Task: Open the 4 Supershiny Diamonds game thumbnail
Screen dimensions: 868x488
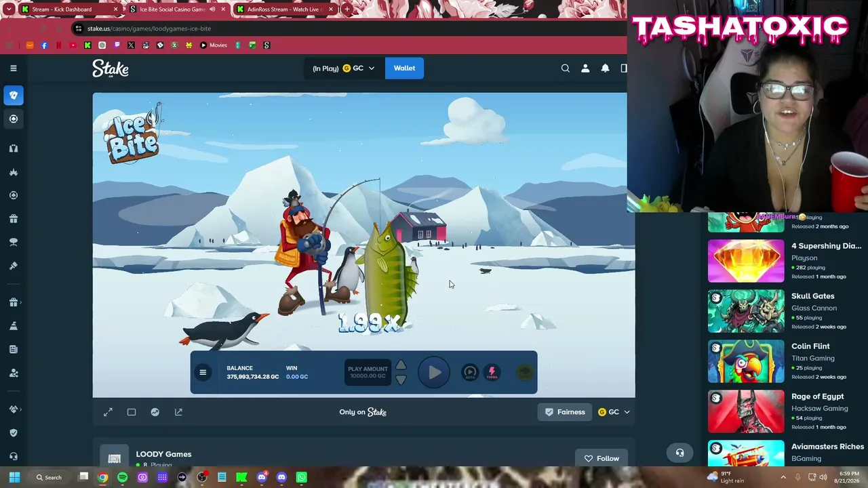Action: pyautogui.click(x=746, y=261)
